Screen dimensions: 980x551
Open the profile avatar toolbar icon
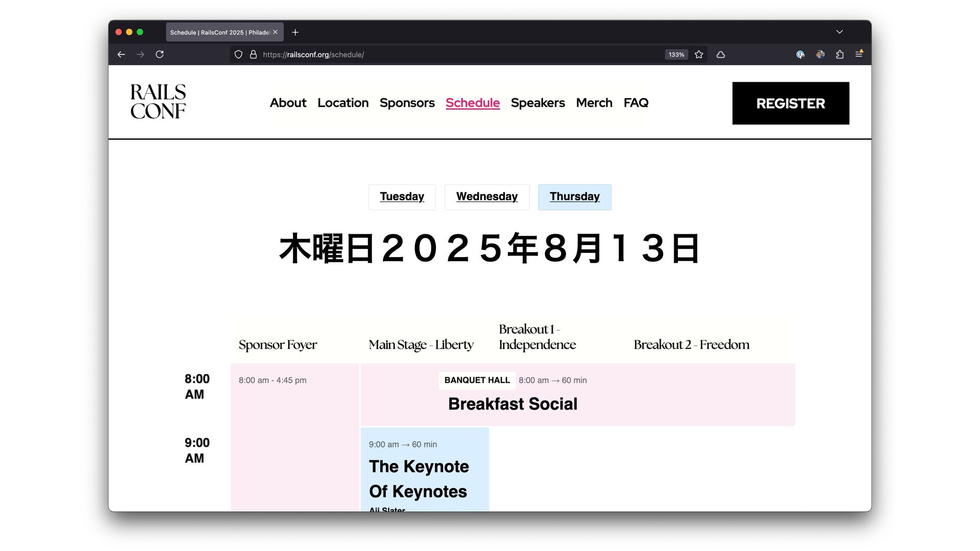(x=820, y=55)
